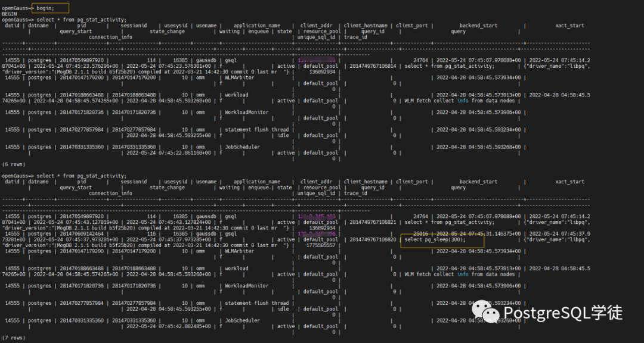Image resolution: width=644 pixels, height=343 pixels.
Task: Click timestamp 2022-05-24 07:45:22.861168+00
Action: point(168,152)
